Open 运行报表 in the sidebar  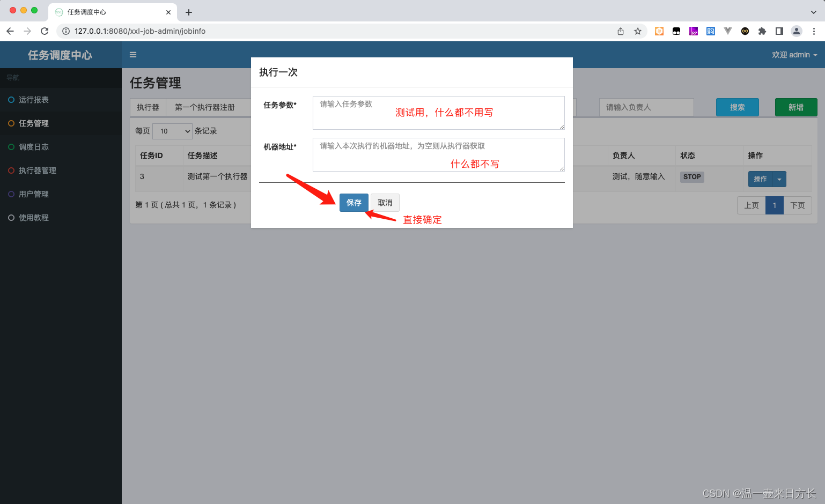[61, 100]
